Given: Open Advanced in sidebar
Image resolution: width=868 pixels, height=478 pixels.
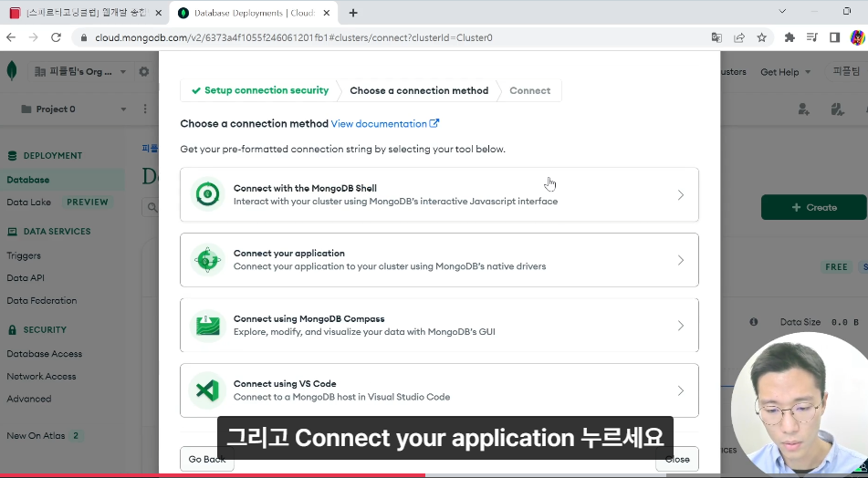Looking at the screenshot, I should (29, 399).
